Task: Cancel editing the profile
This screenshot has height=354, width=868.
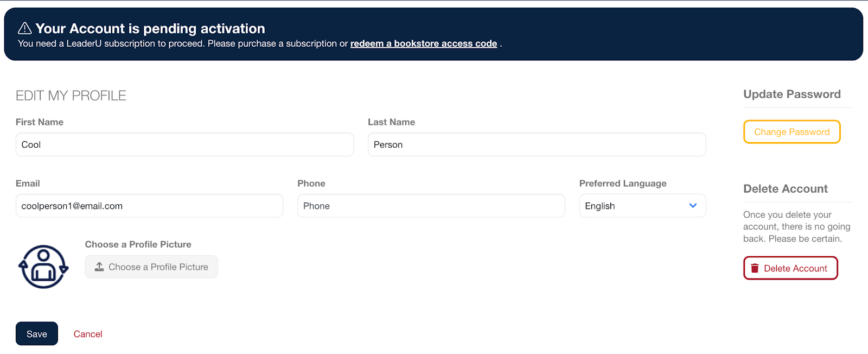Action: point(88,334)
